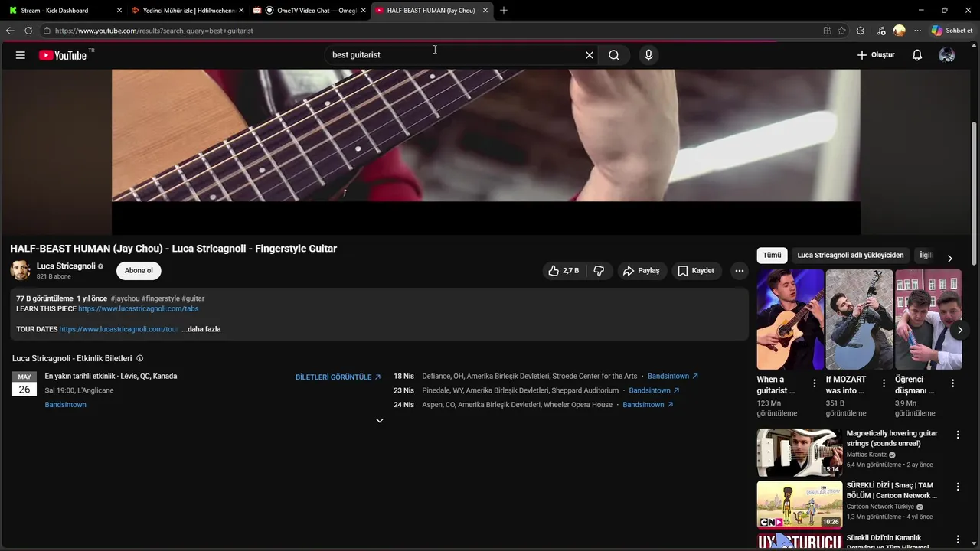Open the split screen icon in address bar
The image size is (980, 551).
point(827,31)
